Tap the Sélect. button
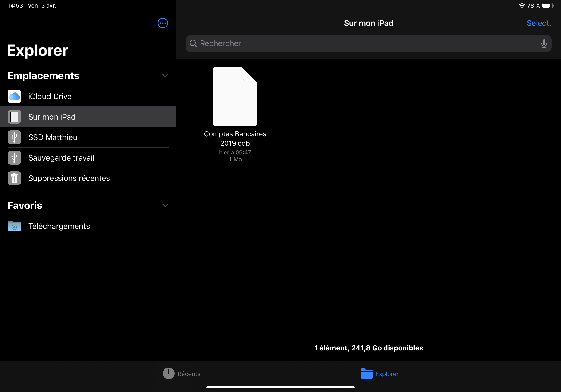Image resolution: width=561 pixels, height=392 pixels. pos(539,23)
